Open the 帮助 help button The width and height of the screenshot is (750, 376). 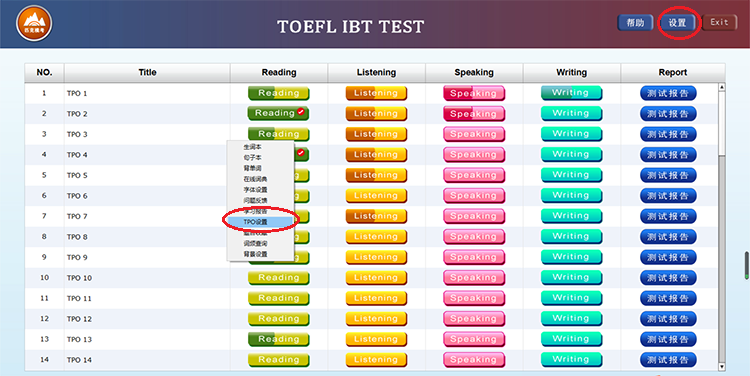[x=635, y=23]
